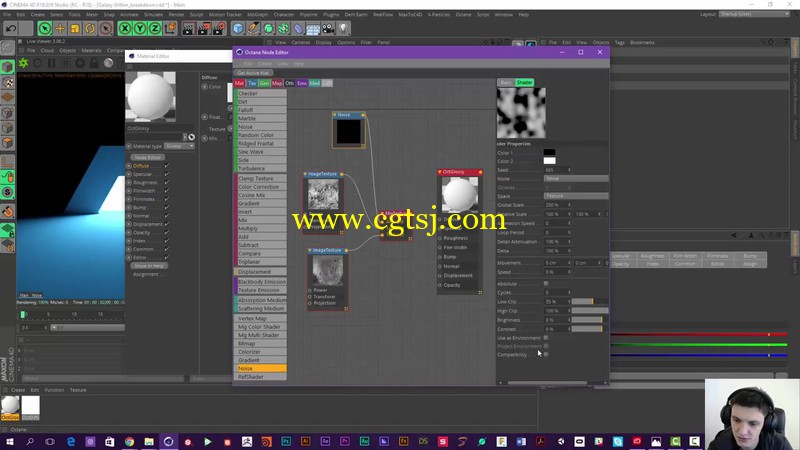
Task: Select the Rotate tool icon
Action: [90, 29]
